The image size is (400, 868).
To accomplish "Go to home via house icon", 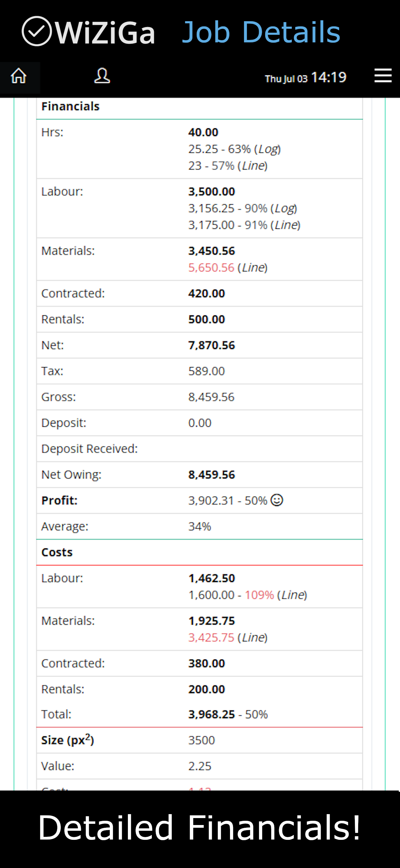I will click(18, 76).
